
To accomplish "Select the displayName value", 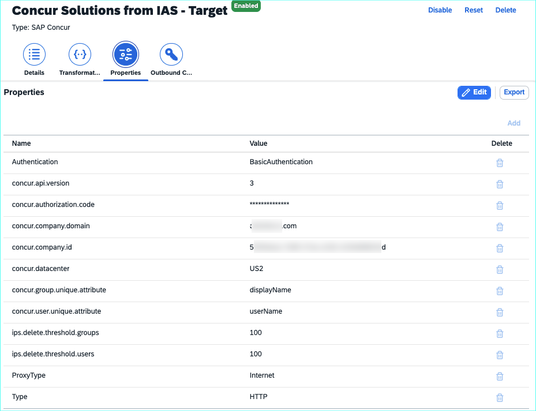I will point(270,290).
